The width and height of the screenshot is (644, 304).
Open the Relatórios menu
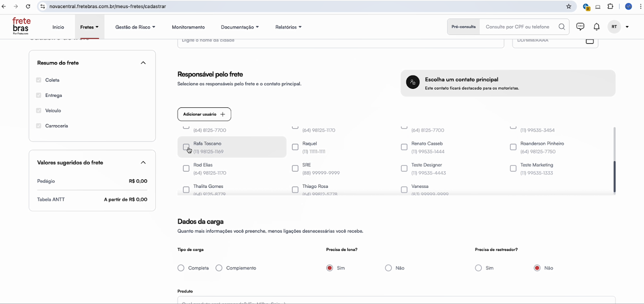[x=288, y=27]
